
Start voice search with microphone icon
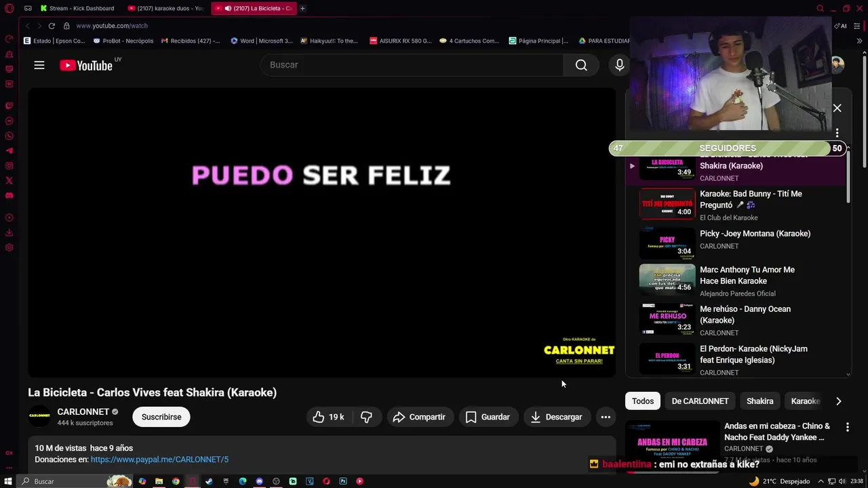[619, 65]
